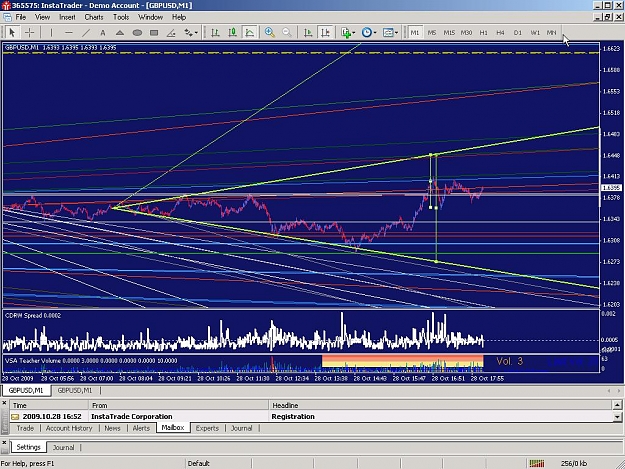This screenshot has width=625, height=469.
Task: Switch to the Trade terminal tab
Action: [25, 428]
